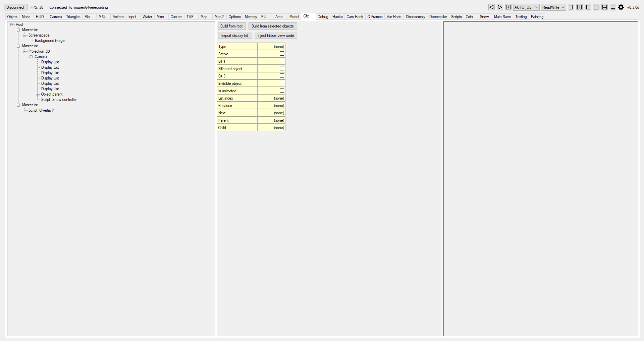Select the Camera tree item

[x=41, y=57]
